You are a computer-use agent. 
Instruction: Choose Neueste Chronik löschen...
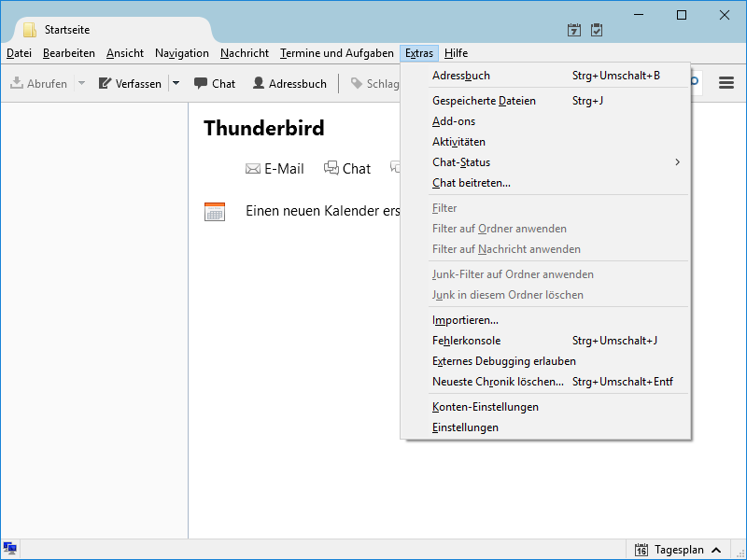[x=546, y=382]
